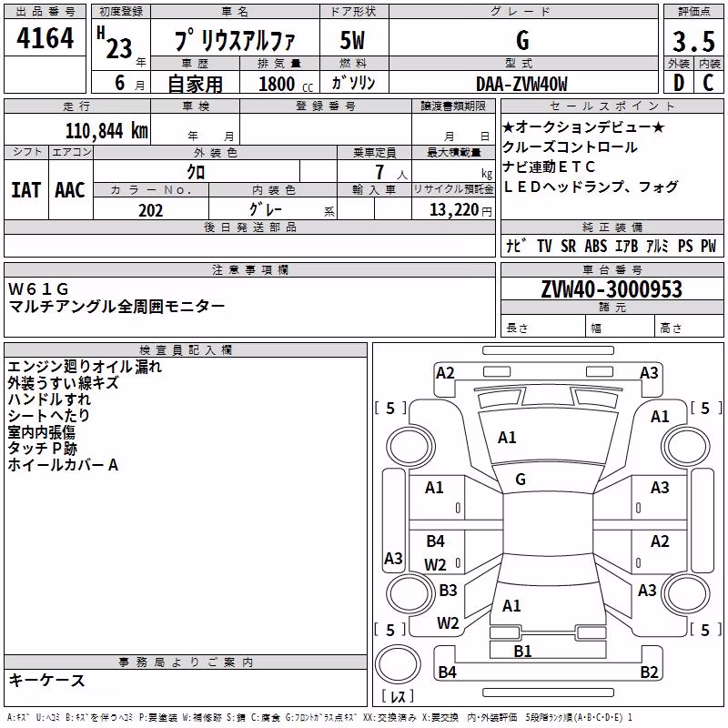This screenshot has height=728, width=728.
Task: Select the interior grade C
Action: point(708,83)
